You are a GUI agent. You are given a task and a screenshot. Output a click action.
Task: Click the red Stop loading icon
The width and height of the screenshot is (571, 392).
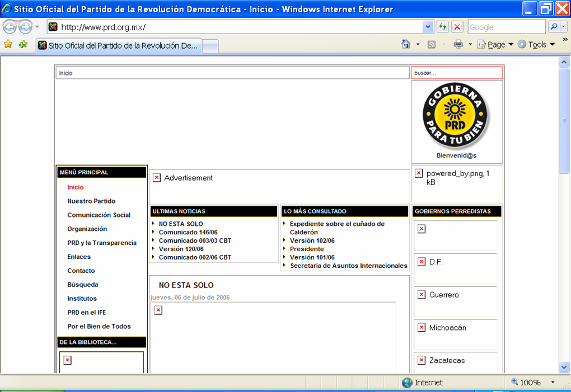tap(457, 27)
